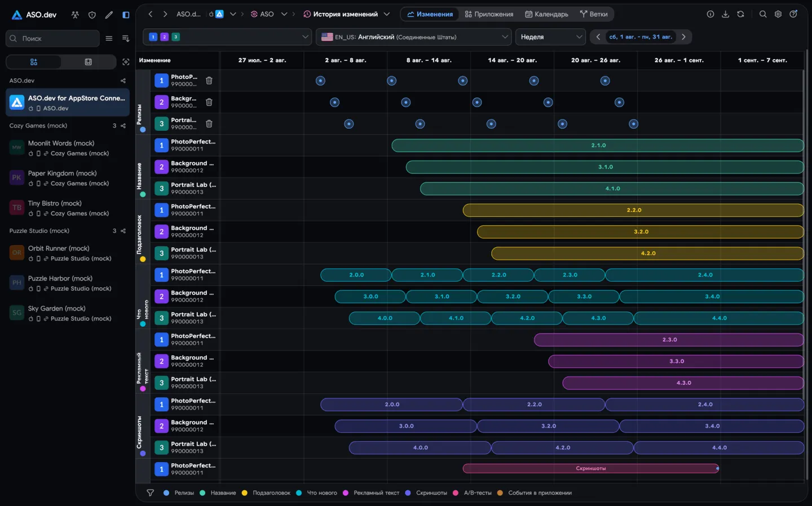Open the info icon in top toolbar
The height and width of the screenshot is (506, 812).
point(710,14)
